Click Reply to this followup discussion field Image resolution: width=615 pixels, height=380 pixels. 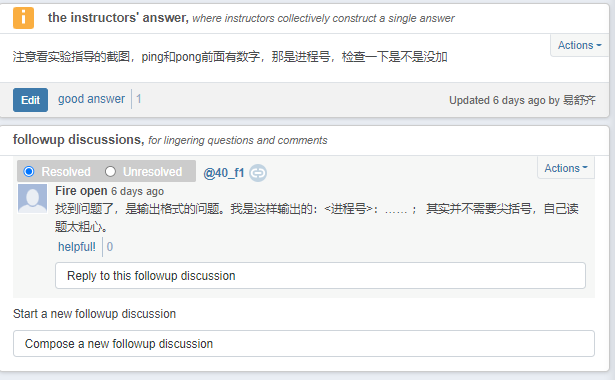pos(320,276)
